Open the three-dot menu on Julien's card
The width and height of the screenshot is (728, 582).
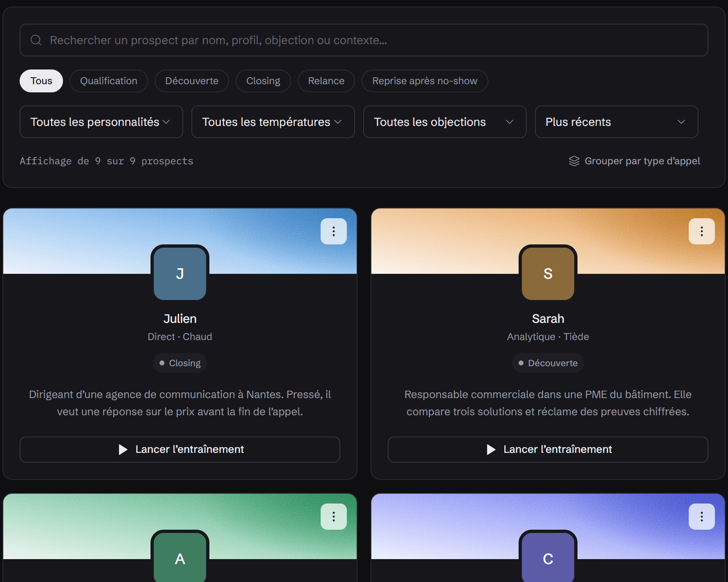click(334, 231)
